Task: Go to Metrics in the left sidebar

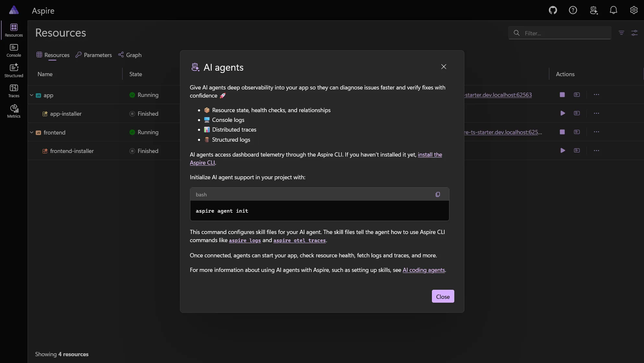Action: click(14, 111)
